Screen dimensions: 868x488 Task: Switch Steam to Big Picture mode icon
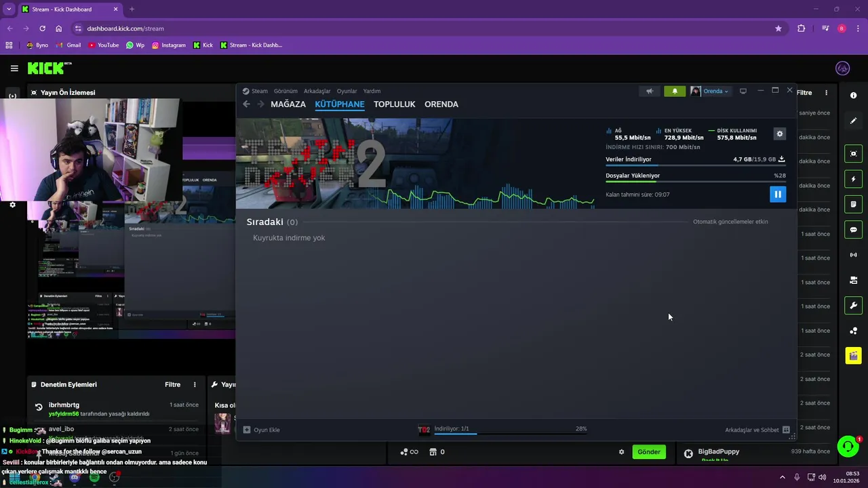pyautogui.click(x=743, y=91)
